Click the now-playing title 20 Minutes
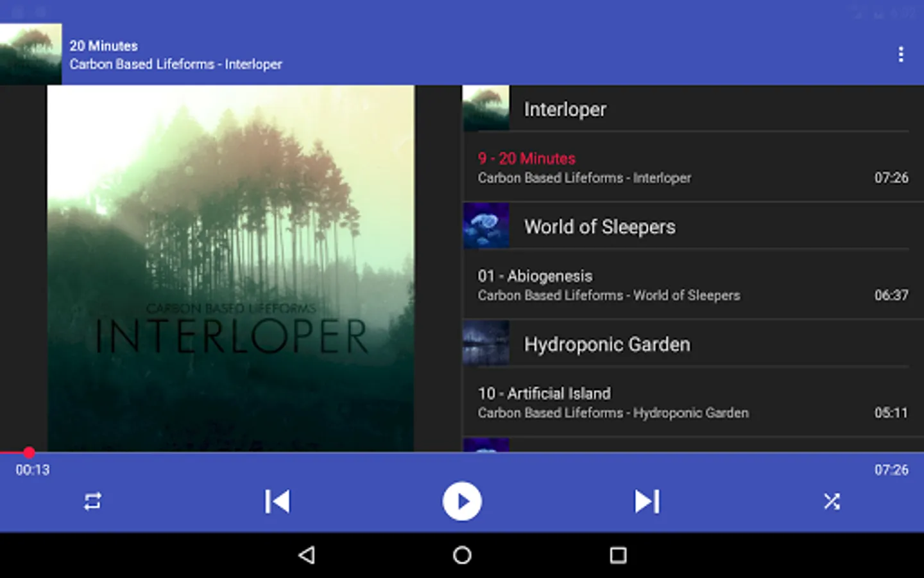The image size is (924, 578). click(104, 46)
